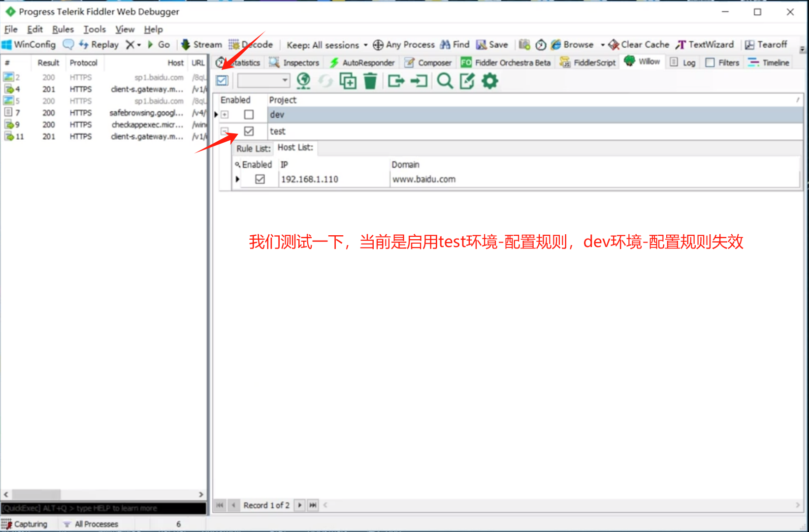Image resolution: width=809 pixels, height=532 pixels.
Task: Click the WinConfig Windows logo icon
Action: coord(7,45)
